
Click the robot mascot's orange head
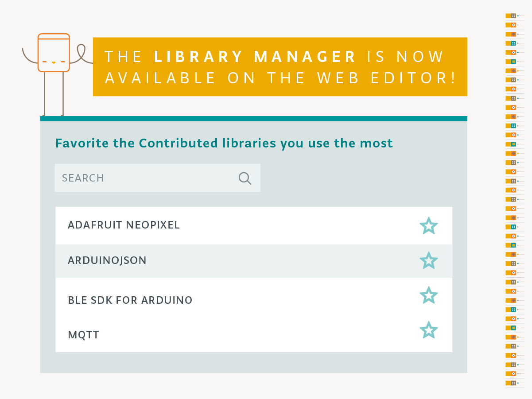[54, 52]
